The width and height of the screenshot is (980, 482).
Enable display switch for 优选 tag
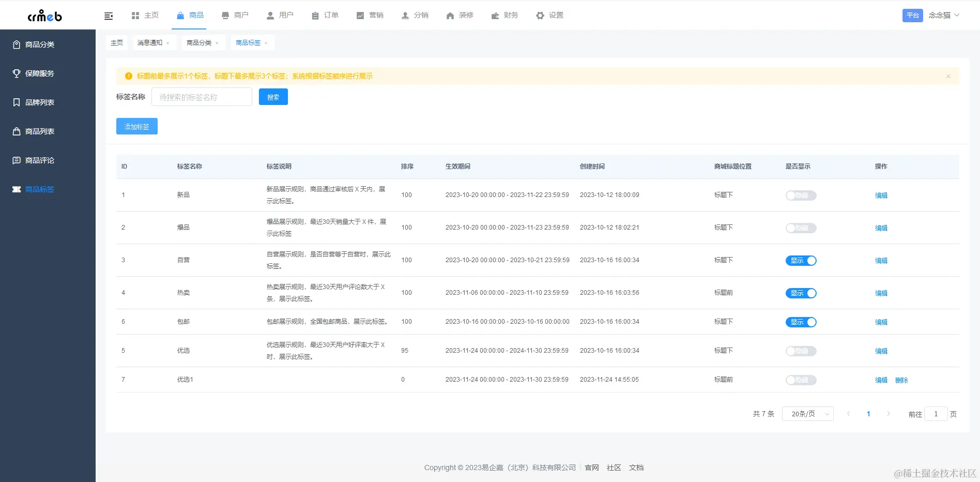[x=801, y=351]
